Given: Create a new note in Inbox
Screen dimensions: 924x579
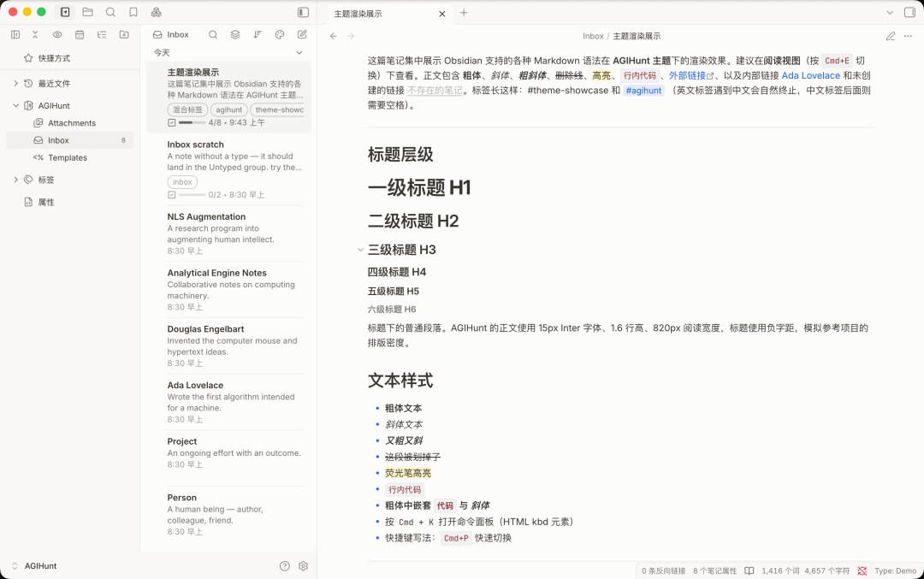Looking at the screenshot, I should [x=302, y=35].
